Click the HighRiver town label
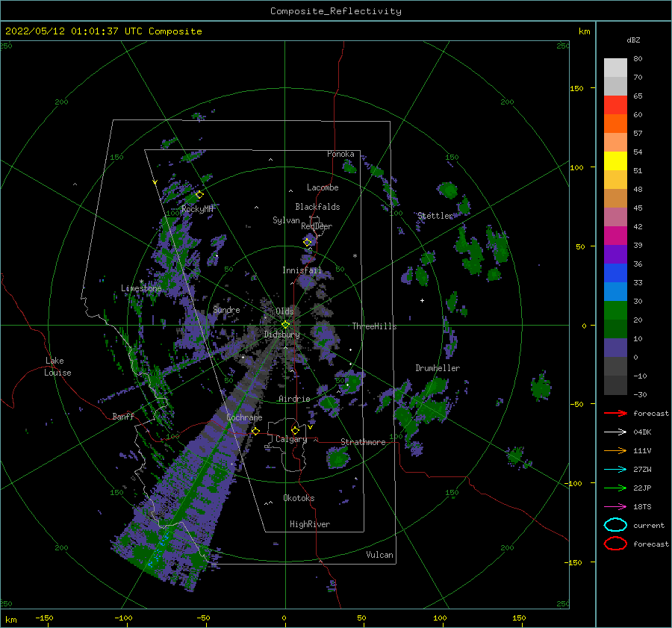 pos(310,525)
